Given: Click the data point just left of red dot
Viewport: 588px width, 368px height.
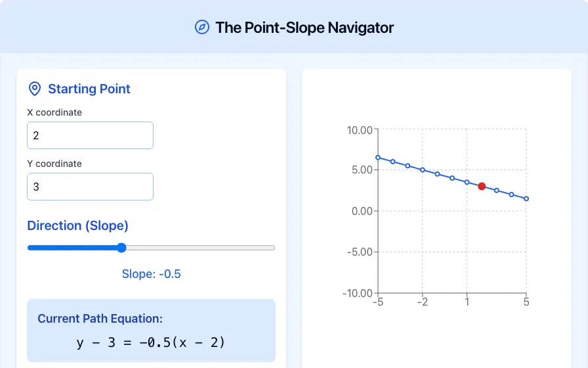Looking at the screenshot, I should [467, 182].
